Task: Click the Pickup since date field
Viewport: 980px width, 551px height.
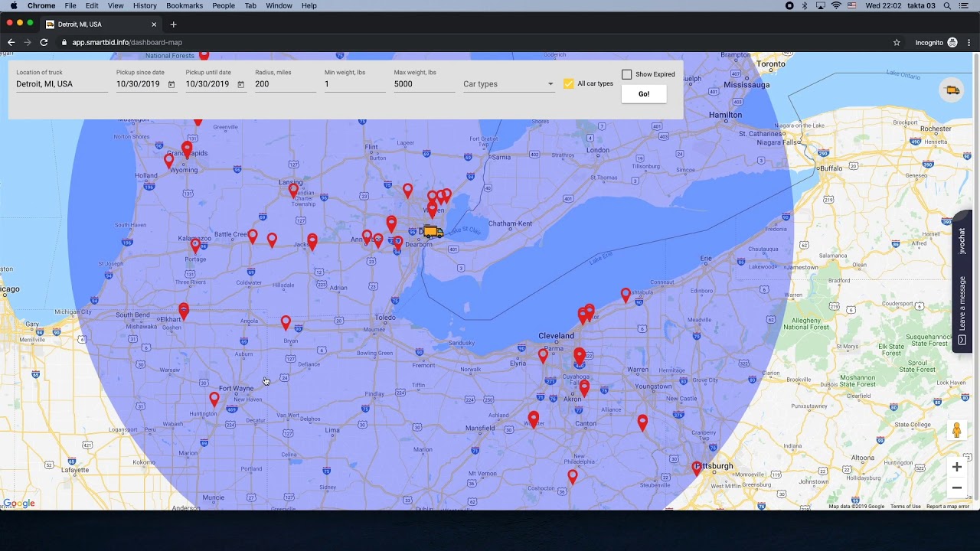Action: point(139,84)
